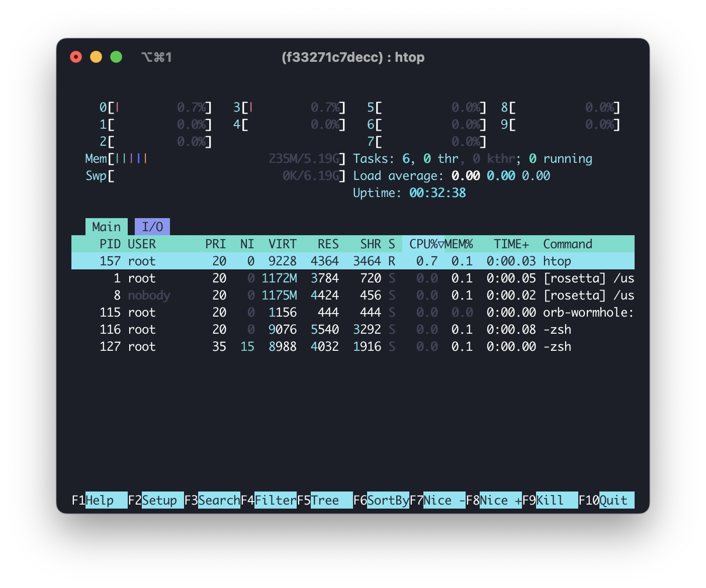Click the 1172M VIRT value

279,278
